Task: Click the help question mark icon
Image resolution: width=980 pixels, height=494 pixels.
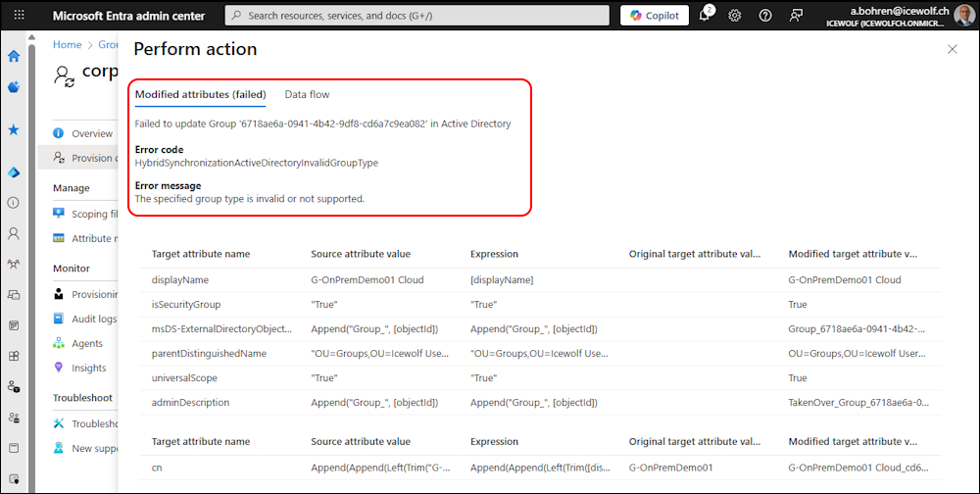Action: [765, 16]
